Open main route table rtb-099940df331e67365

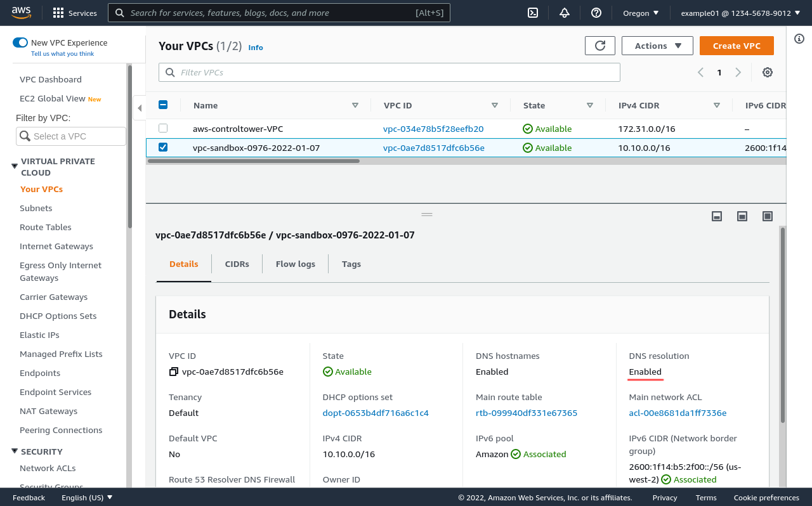point(527,413)
